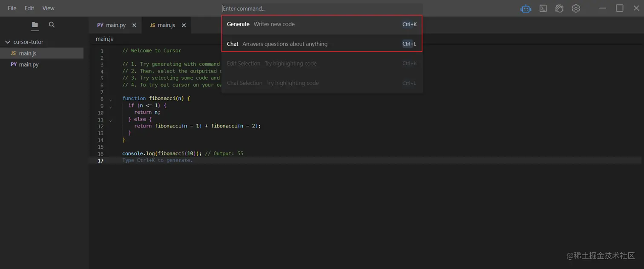Choose the Chat command
644x269 pixels.
coord(322,44)
